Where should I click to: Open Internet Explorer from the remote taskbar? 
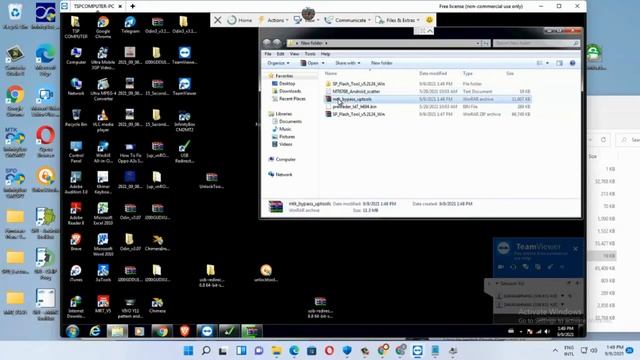pos(95,331)
